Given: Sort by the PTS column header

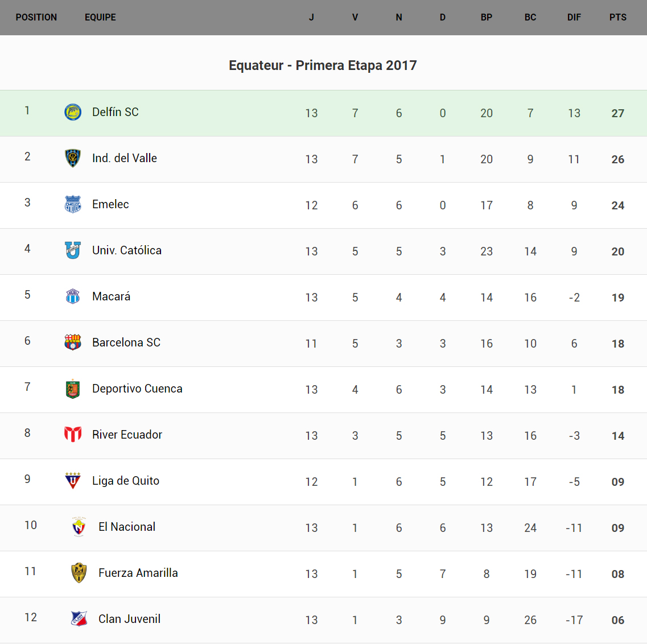Looking at the screenshot, I should [x=617, y=18].
